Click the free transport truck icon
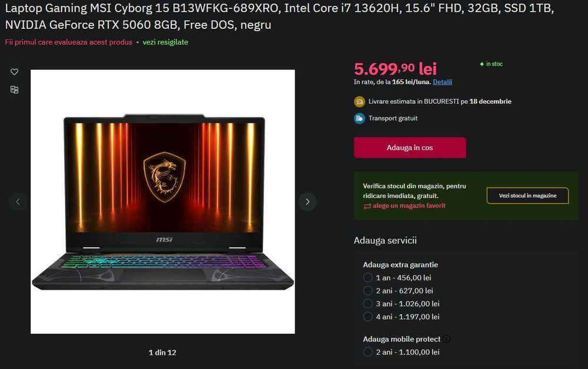The image size is (588, 369). click(x=359, y=118)
